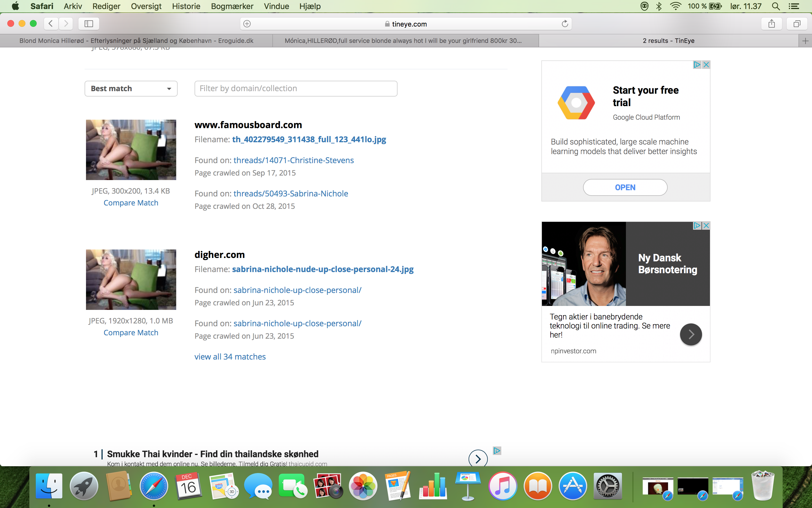Click the plus icon in address bar
Viewport: 812px width, 508px height.
[247, 23]
